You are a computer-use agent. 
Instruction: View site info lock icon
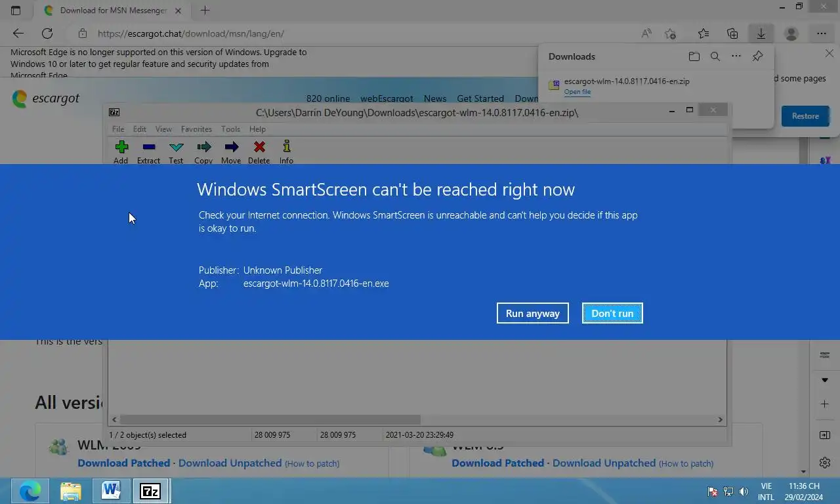point(82,33)
